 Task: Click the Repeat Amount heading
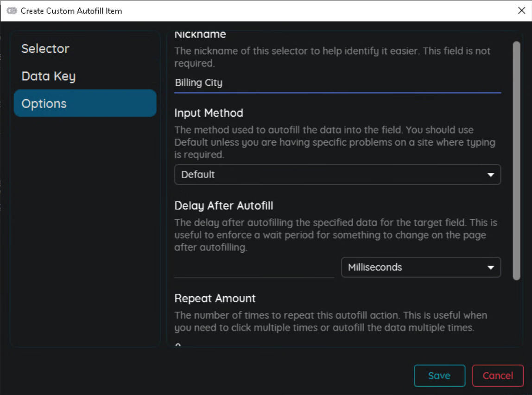point(215,299)
